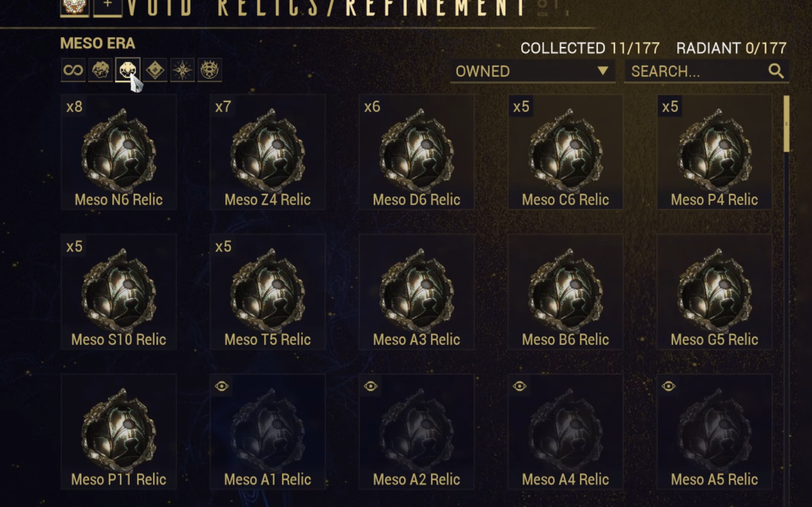Click the plus button beside the avatar

click(x=108, y=6)
